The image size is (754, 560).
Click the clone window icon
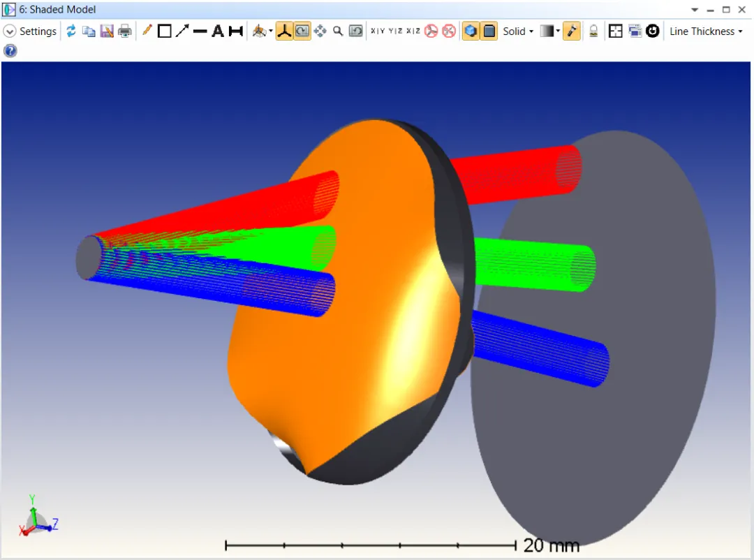635,31
